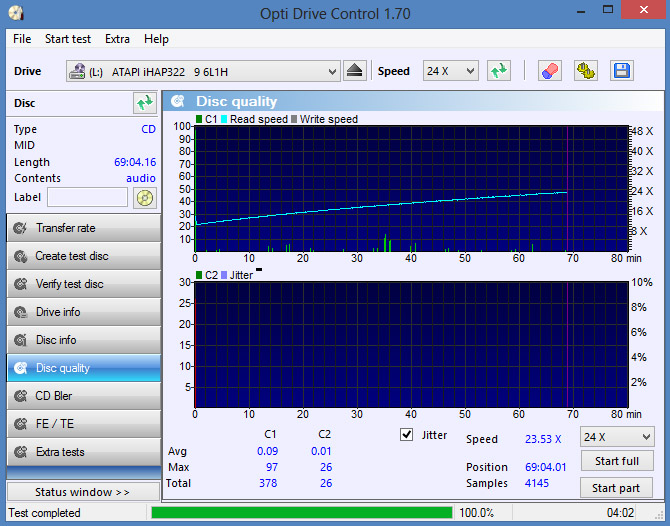
Task: Click the contents value audio
Action: 141,178
